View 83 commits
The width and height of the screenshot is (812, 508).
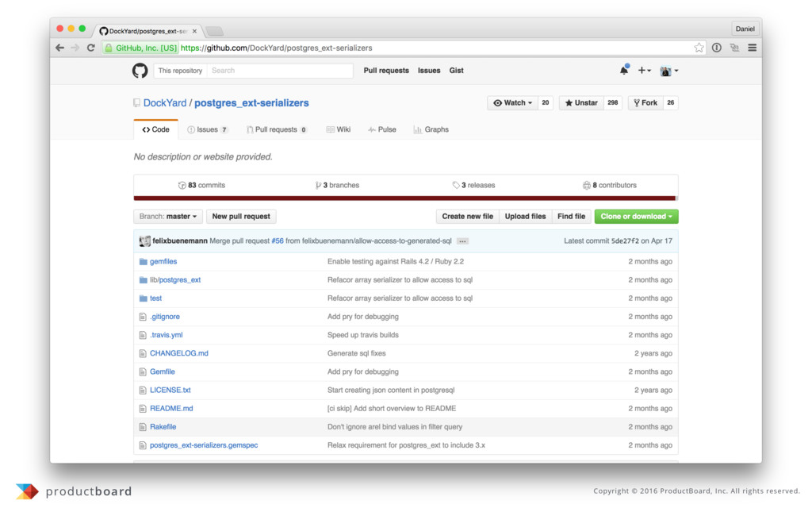[201, 185]
